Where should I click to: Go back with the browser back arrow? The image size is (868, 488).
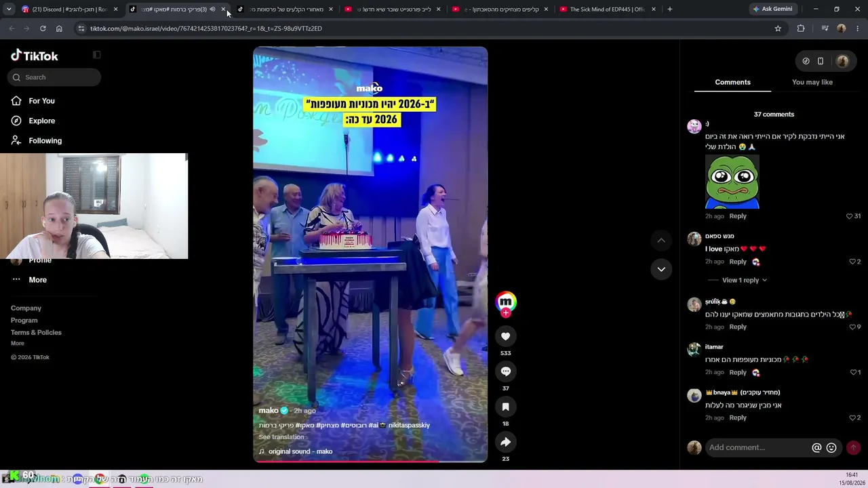pos(12,28)
